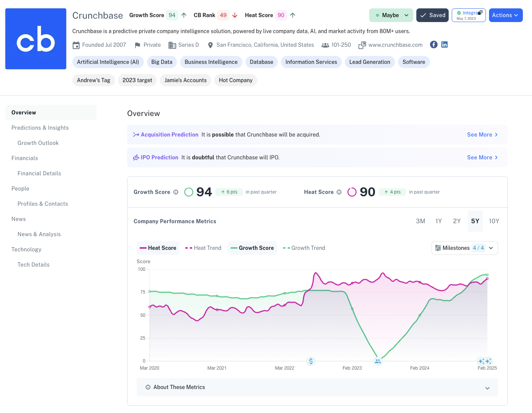Select the 5Y time range
The width and height of the screenshot is (532, 413).
(475, 221)
